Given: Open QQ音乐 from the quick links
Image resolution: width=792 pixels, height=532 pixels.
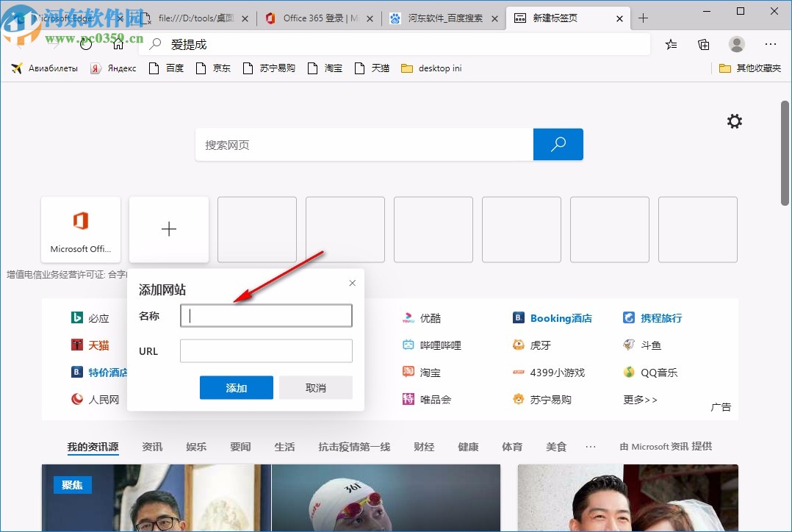Looking at the screenshot, I should (658, 372).
